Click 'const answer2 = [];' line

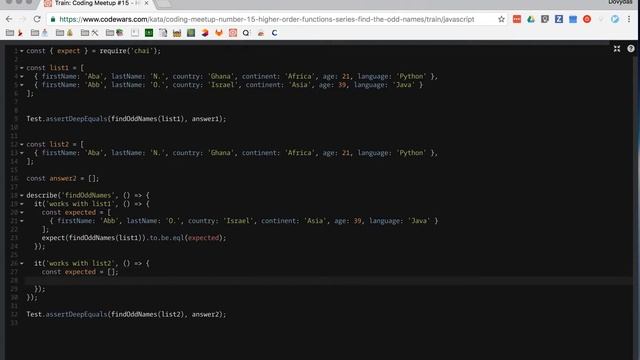pyautogui.click(x=62, y=178)
